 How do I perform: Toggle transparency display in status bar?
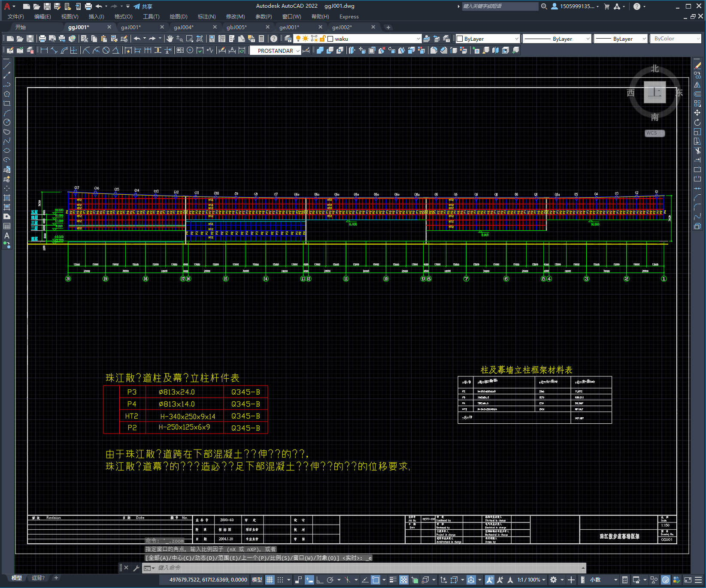tap(404, 580)
